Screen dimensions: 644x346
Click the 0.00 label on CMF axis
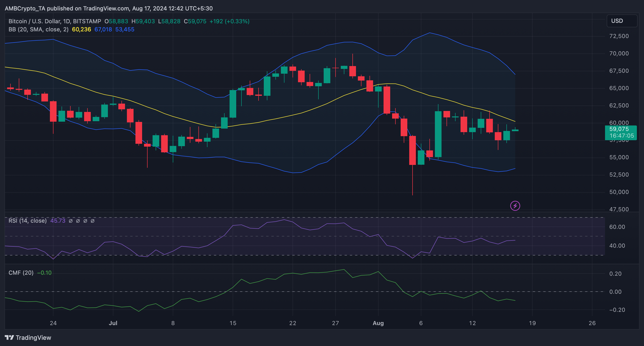click(615, 292)
